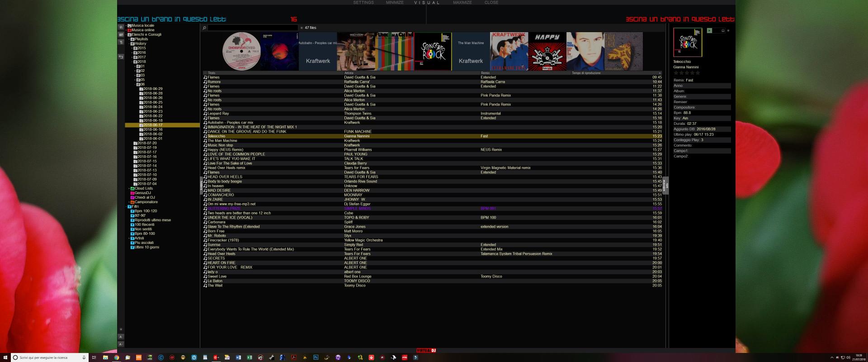
Task: Click the Windows taskbar search box
Action: click(49, 357)
